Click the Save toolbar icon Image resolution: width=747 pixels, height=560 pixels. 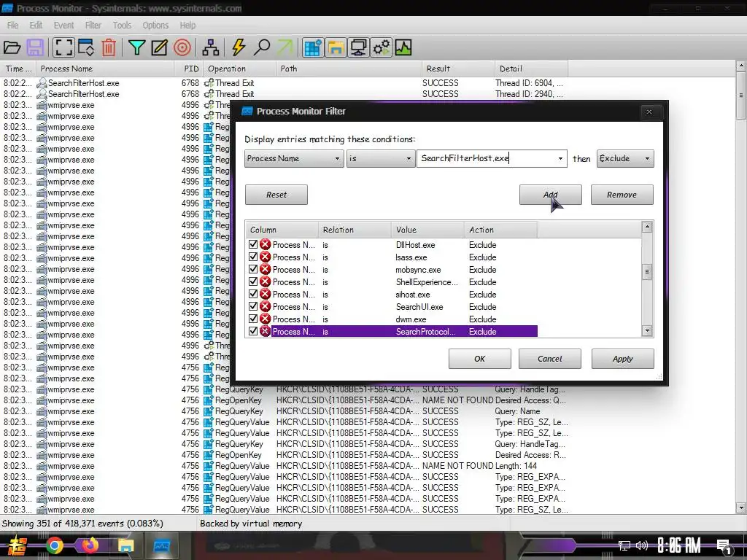point(35,47)
